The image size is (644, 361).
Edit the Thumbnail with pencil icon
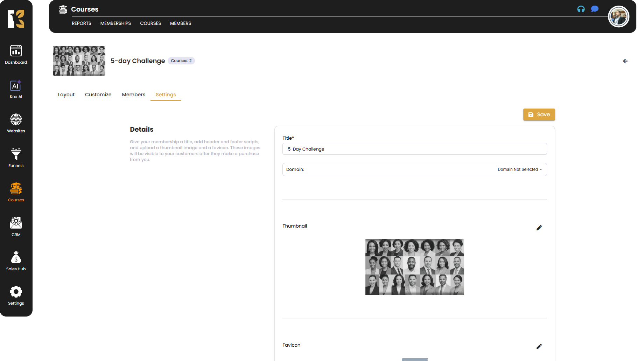(539, 228)
